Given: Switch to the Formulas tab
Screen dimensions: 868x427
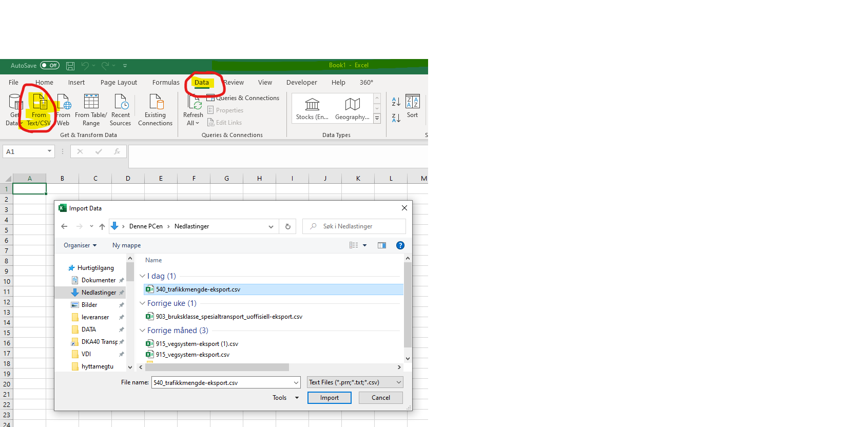Looking at the screenshot, I should pos(166,83).
